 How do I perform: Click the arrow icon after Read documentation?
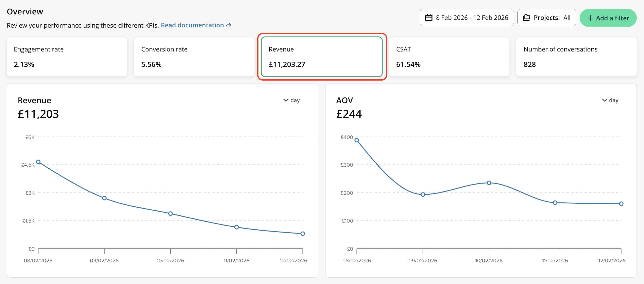[x=228, y=25]
